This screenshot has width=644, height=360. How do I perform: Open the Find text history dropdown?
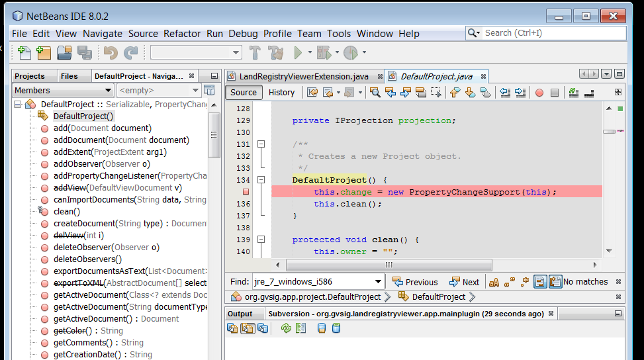tap(377, 282)
